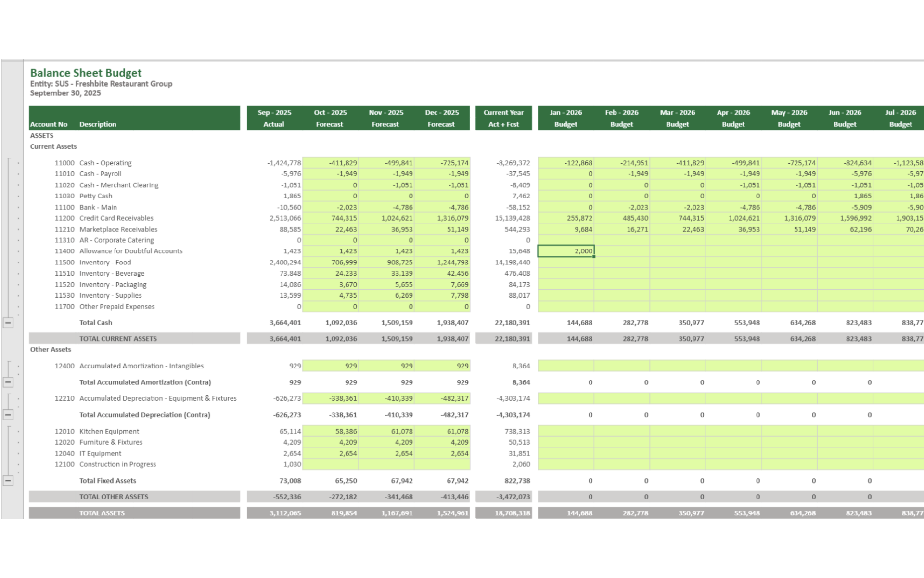Viewport: 924px width, 578px height.
Task: Click the Jan - 2026 Budget column header
Action: pos(565,118)
